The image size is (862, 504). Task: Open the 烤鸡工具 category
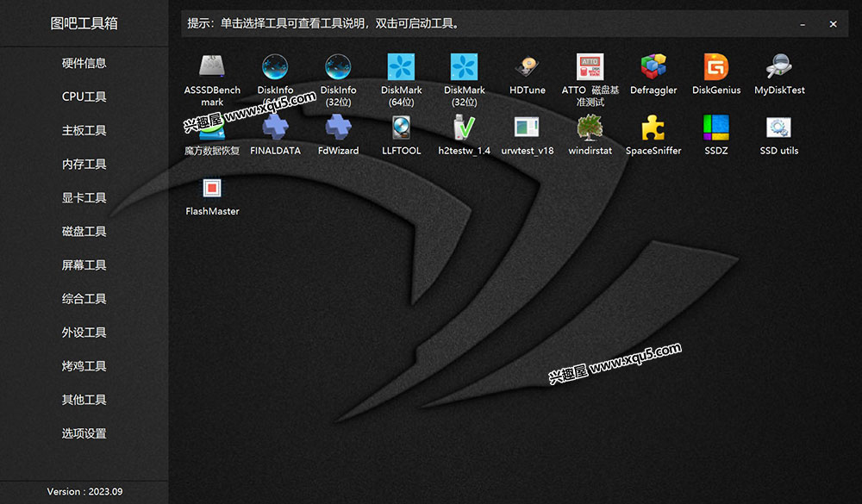[84, 366]
